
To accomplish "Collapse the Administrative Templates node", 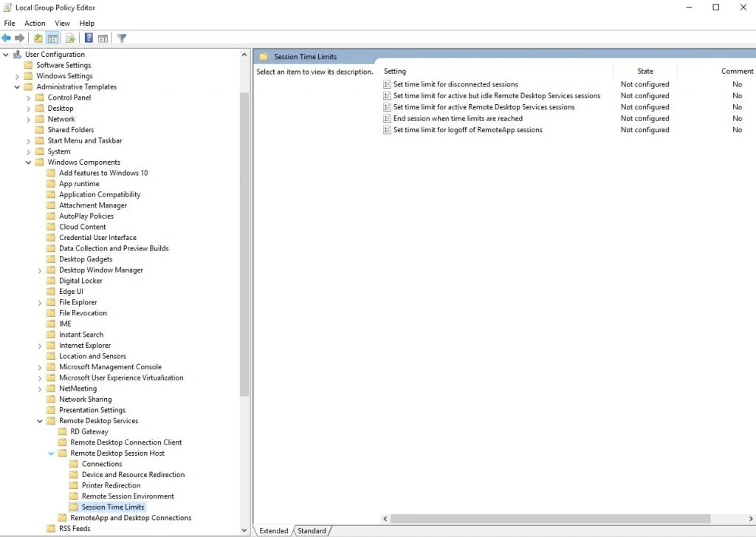I will click(x=17, y=87).
